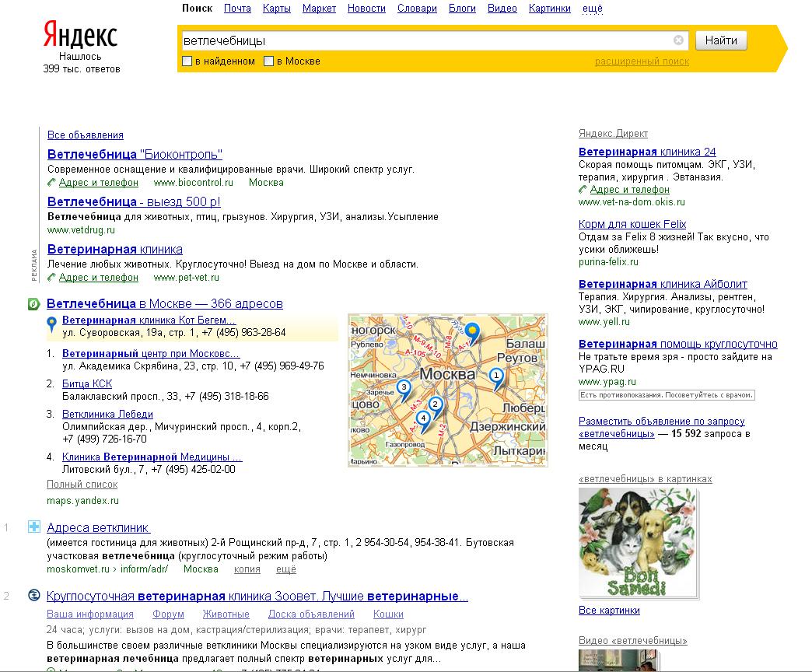Click phone icon next to biocontrol Адрес и телефон

click(x=51, y=182)
